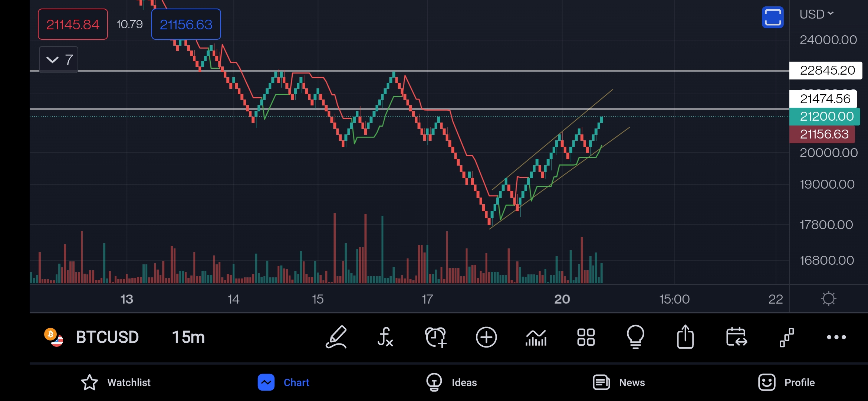Viewport: 868px width, 401px height.
Task: Tap the blue buy price 21156.63 button
Action: 186,25
